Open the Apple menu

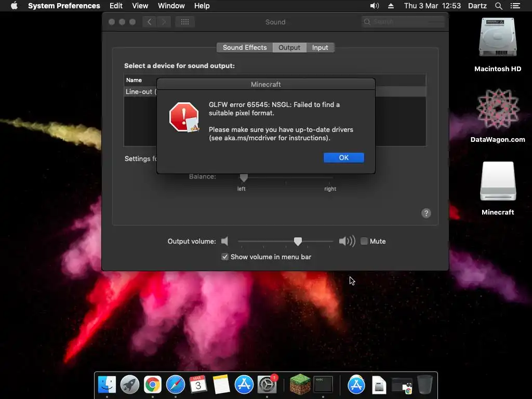click(x=14, y=6)
